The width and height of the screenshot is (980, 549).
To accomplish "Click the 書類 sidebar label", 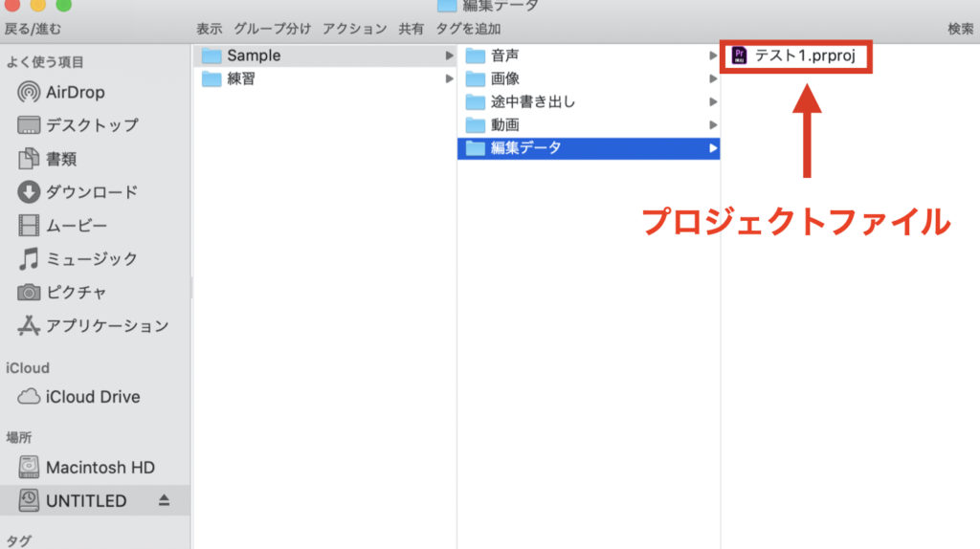I will (61, 159).
